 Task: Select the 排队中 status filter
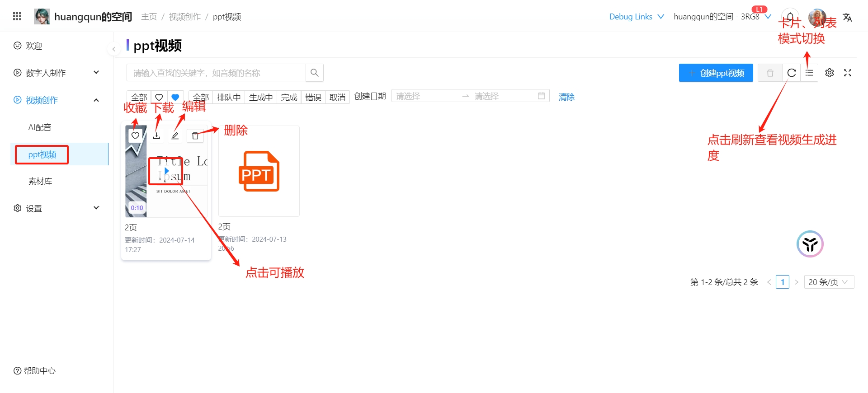click(229, 97)
